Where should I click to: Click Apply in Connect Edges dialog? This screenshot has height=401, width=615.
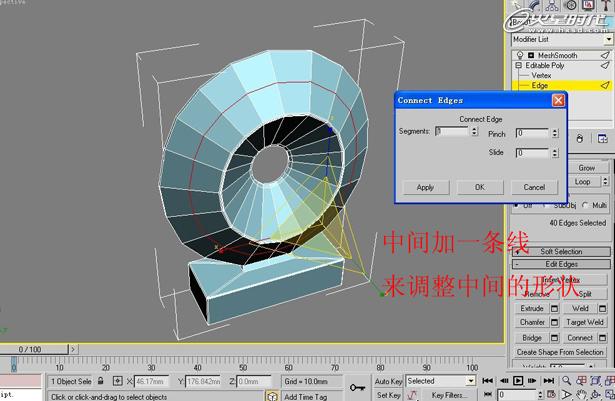pyautogui.click(x=425, y=187)
